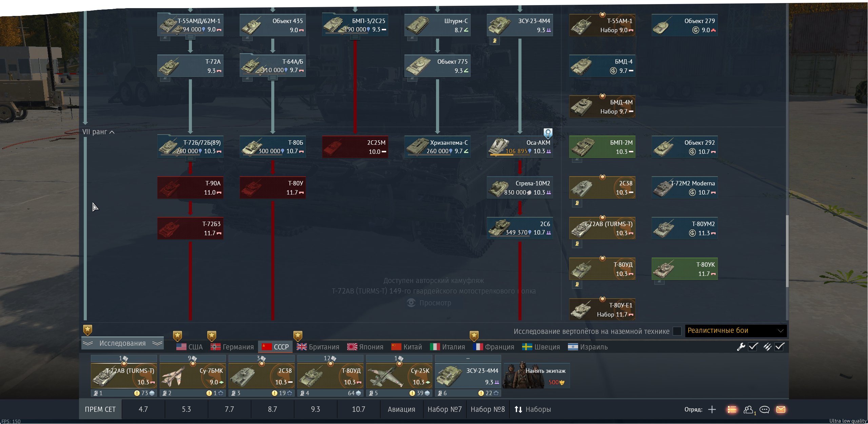Toggle the auto-refill ammo checkbox
This screenshot has height=424, width=868.
(x=780, y=347)
